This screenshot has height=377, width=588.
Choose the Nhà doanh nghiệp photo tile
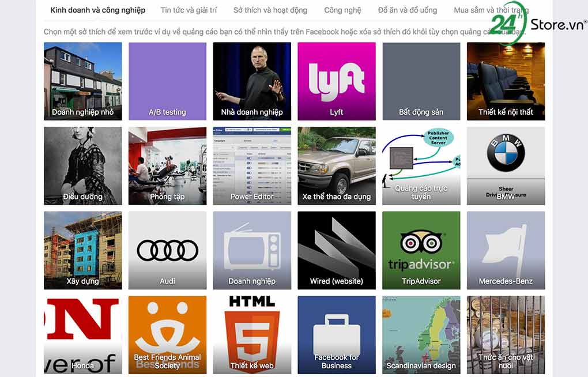tap(252, 81)
